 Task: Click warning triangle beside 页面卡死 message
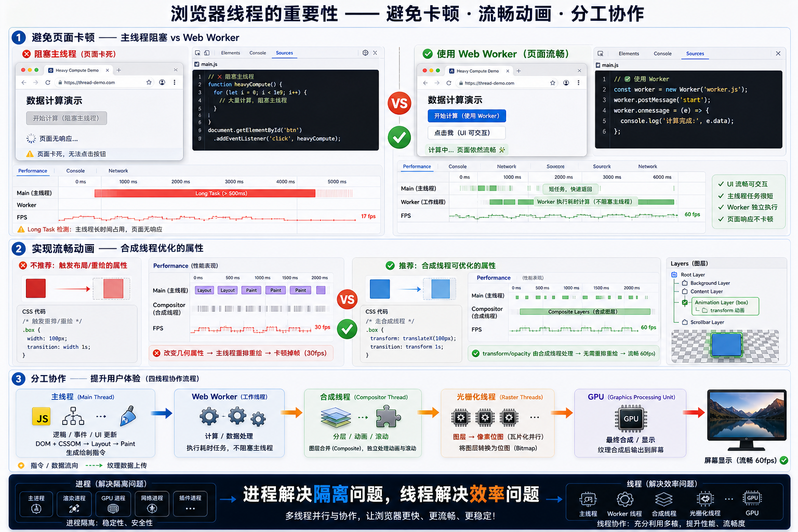point(30,154)
